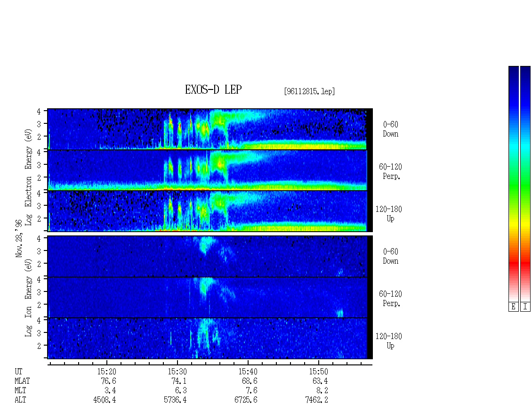532x412 pixels.
Task: Click the MLAT value 74.1
Action: click(x=179, y=381)
